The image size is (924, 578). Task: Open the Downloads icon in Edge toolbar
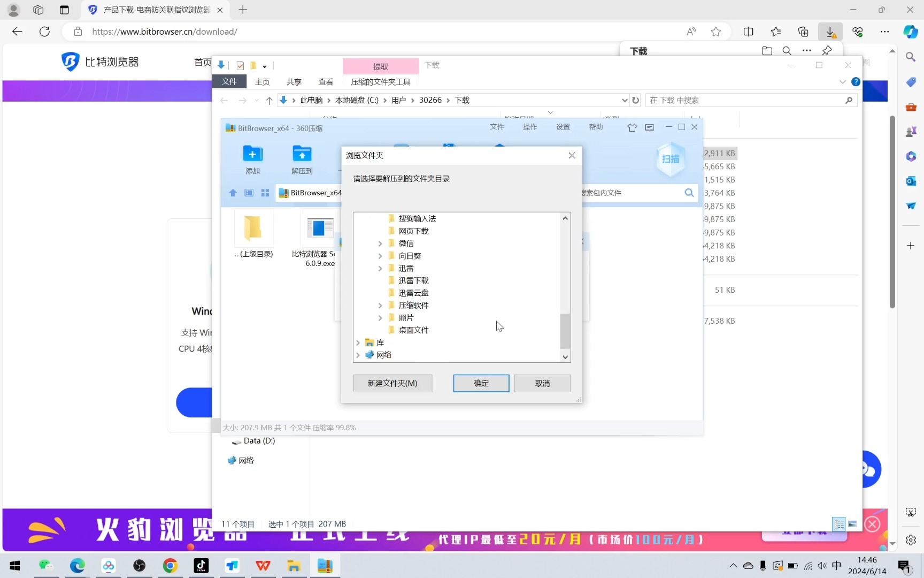[830, 32]
